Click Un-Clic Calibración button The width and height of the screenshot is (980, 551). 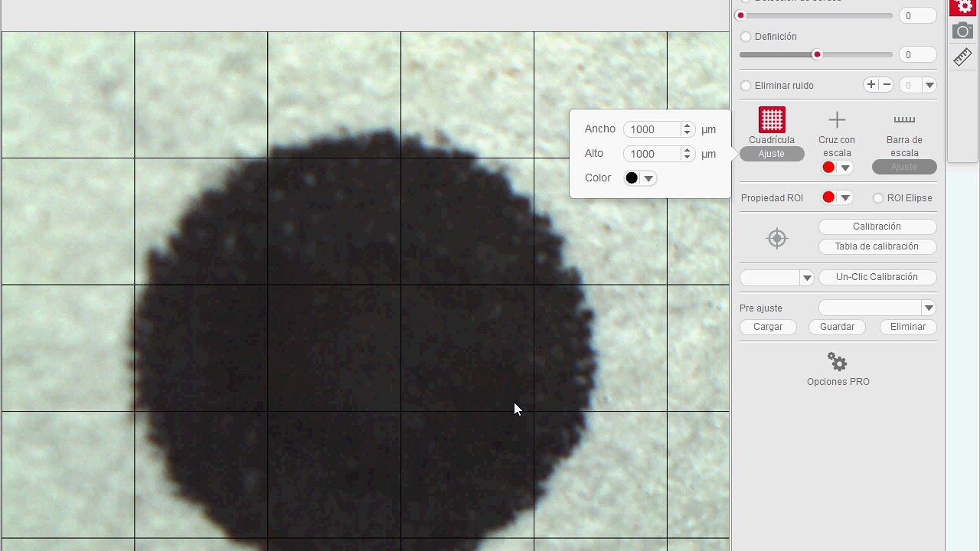pos(877,277)
